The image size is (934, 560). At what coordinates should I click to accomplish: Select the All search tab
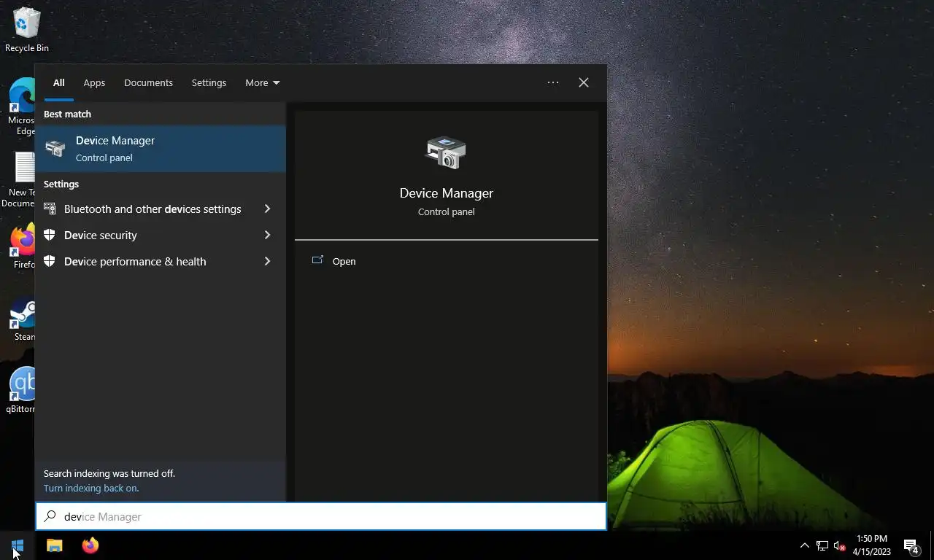(x=58, y=82)
